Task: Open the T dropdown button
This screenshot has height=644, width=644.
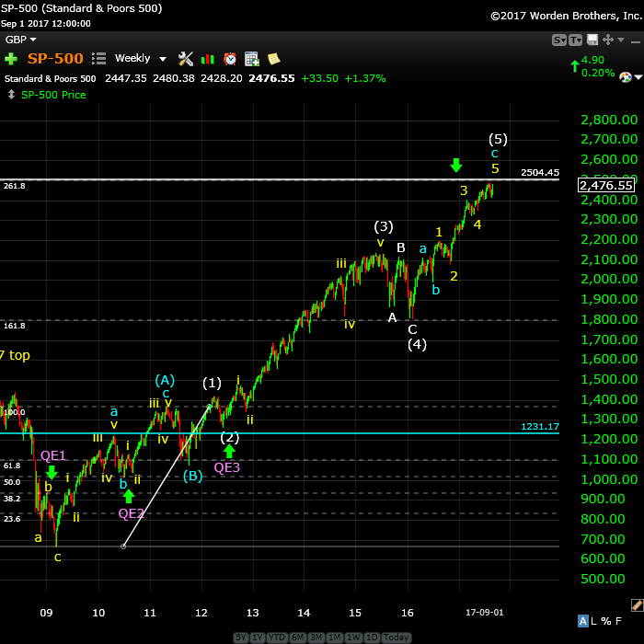Action: (x=575, y=40)
